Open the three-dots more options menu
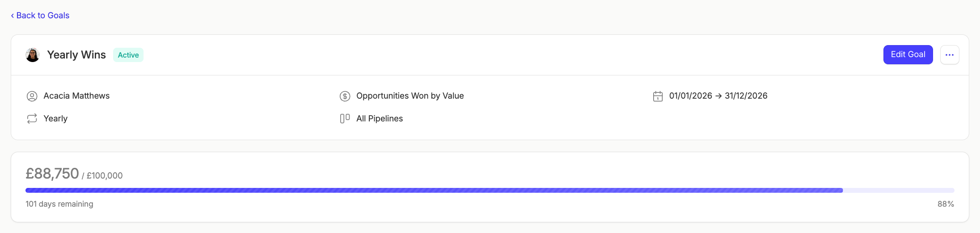The height and width of the screenshot is (233, 980). click(x=950, y=55)
